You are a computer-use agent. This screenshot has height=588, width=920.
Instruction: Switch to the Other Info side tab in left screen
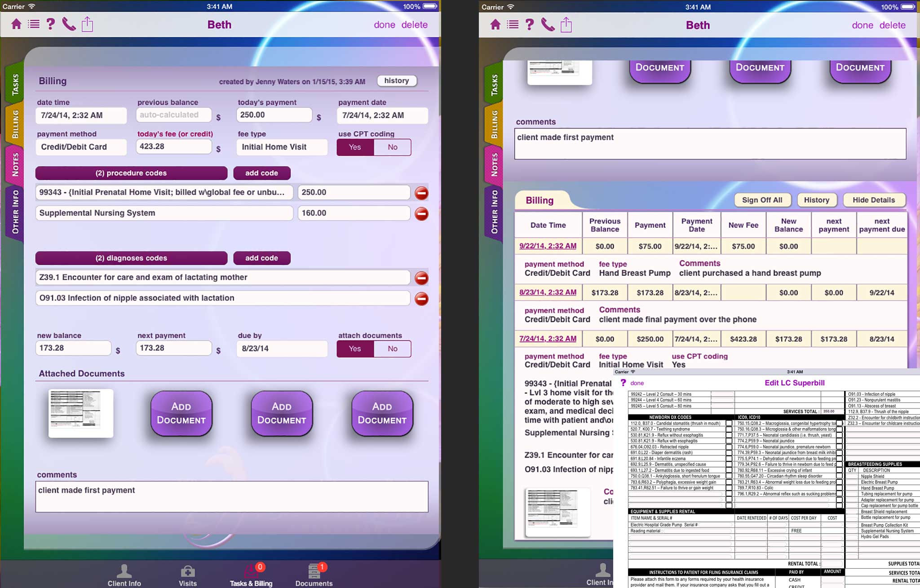point(15,212)
